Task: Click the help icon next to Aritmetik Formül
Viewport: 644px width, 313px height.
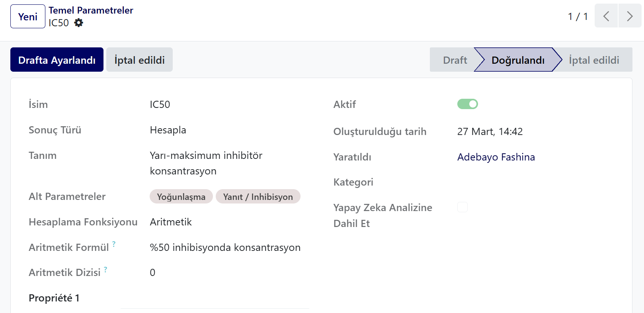Action: [x=114, y=244]
